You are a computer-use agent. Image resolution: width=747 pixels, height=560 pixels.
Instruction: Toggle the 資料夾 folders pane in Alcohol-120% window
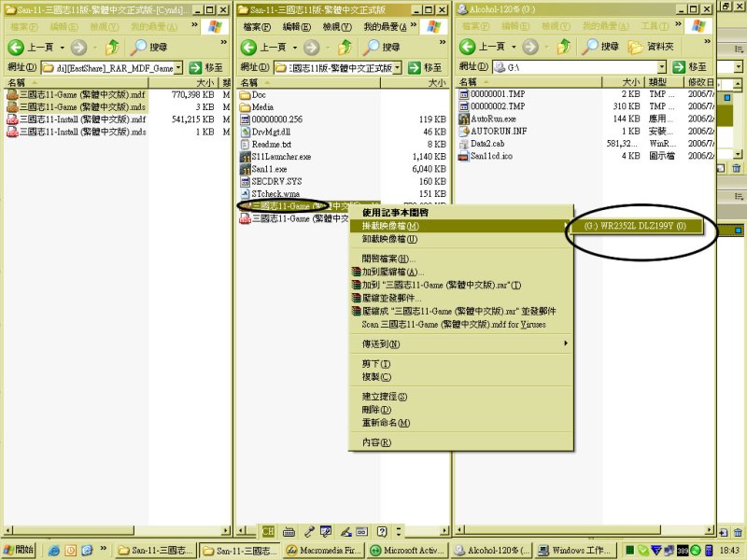[x=650, y=46]
